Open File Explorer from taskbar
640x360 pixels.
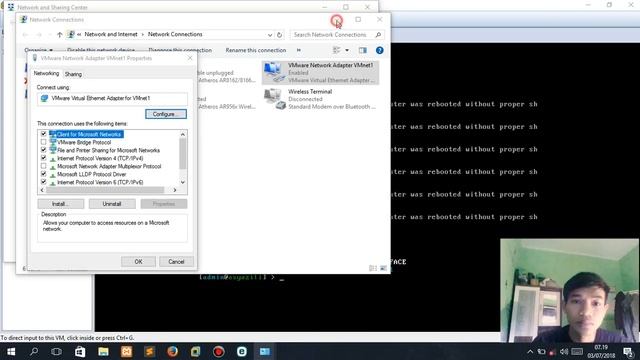coord(103,351)
